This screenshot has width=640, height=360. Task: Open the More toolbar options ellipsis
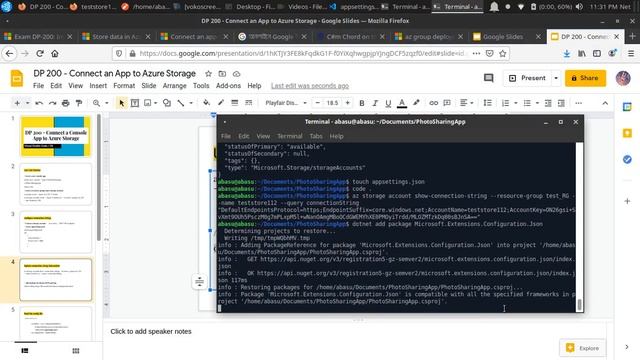578,103
